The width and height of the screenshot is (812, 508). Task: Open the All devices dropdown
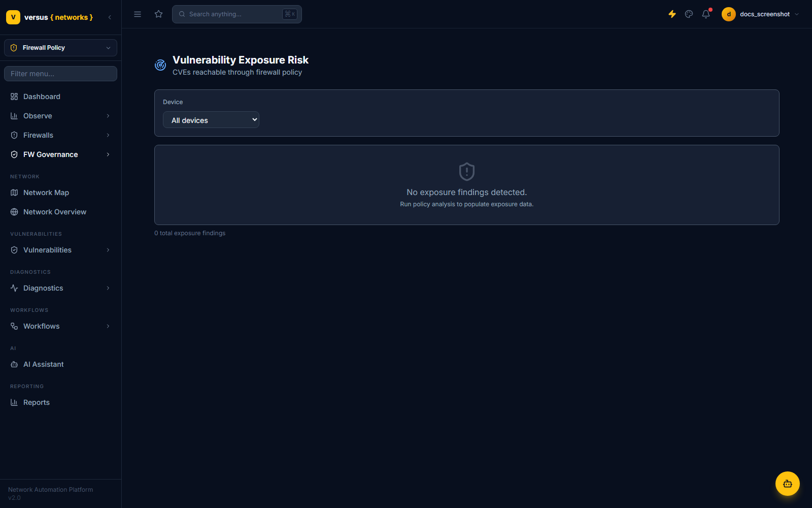click(211, 120)
